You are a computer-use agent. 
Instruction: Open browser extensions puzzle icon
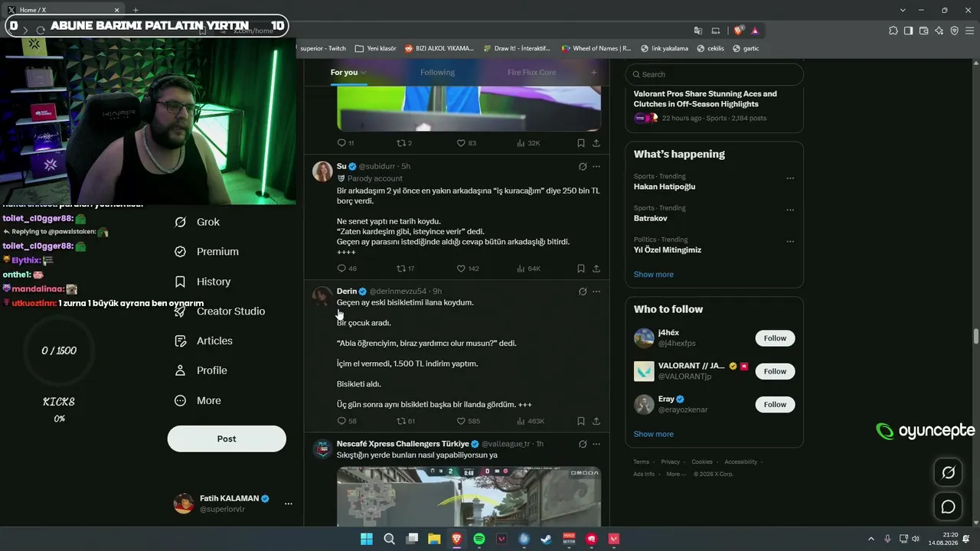(x=893, y=31)
